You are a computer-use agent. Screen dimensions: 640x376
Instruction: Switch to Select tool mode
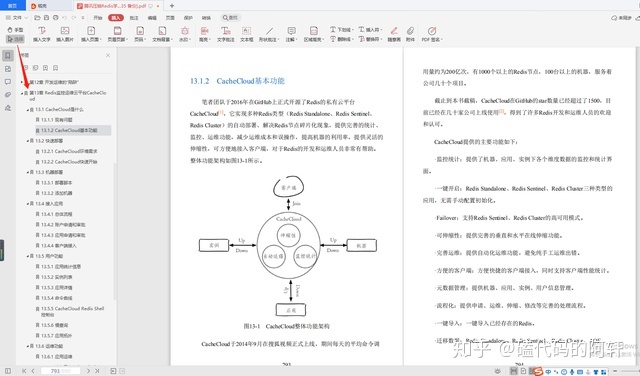(x=16, y=39)
